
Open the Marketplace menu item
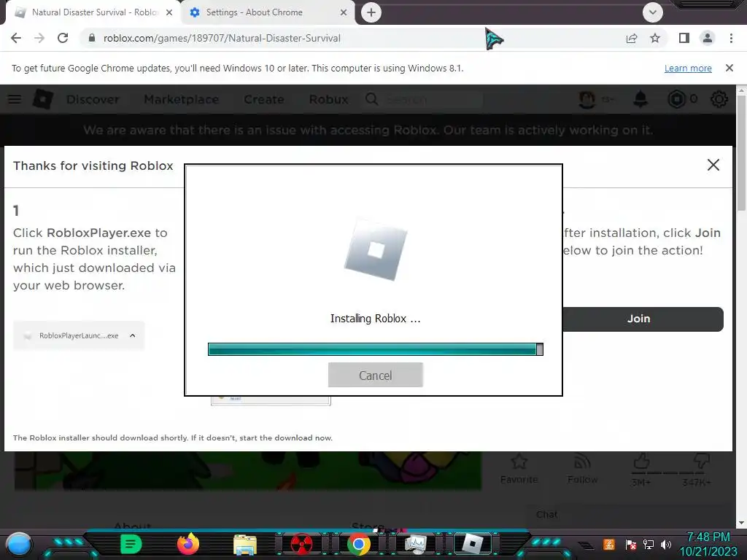pyautogui.click(x=182, y=99)
